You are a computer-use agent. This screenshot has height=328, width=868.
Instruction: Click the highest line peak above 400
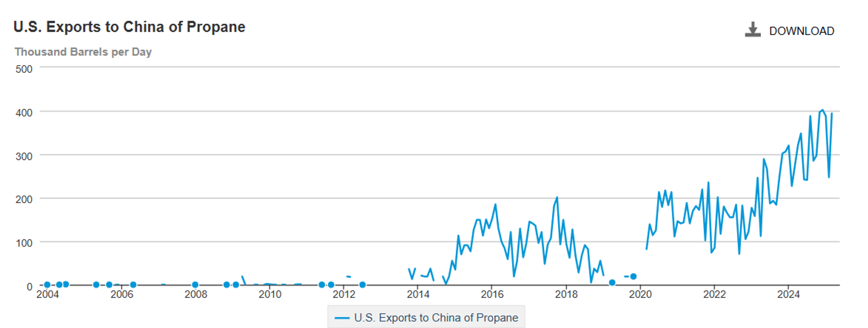tap(822, 110)
